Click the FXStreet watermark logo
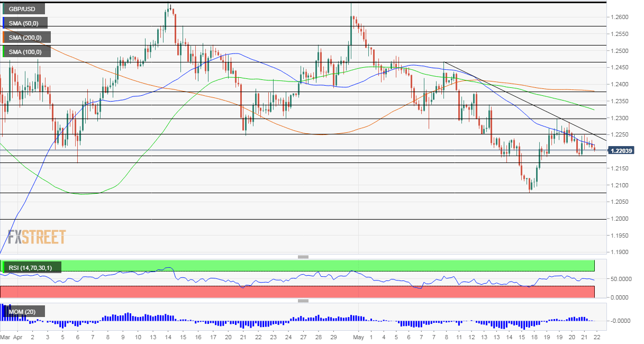This screenshot has height=344, width=644. (37, 237)
